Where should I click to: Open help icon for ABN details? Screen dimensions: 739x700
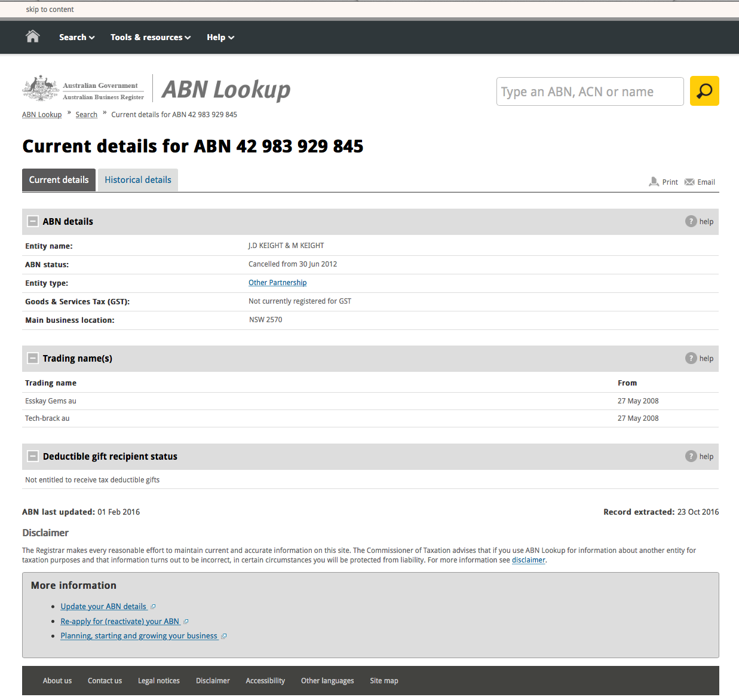(691, 221)
